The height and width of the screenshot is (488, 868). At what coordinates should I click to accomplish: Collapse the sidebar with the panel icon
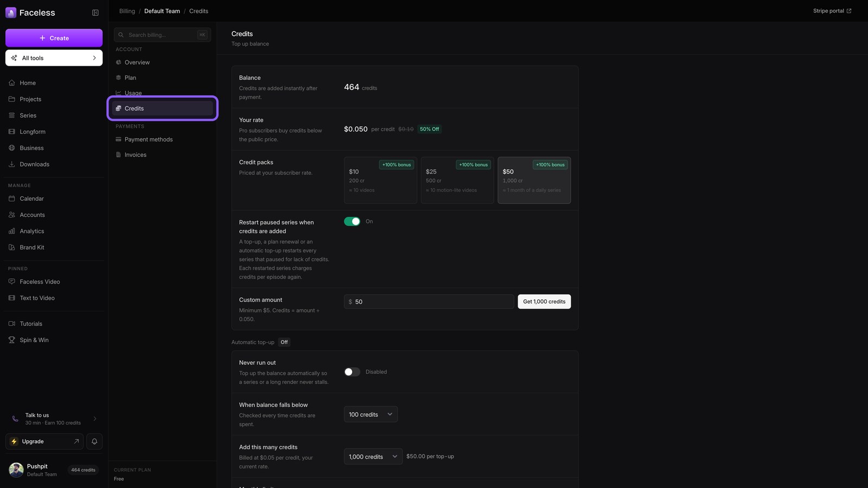coord(95,12)
